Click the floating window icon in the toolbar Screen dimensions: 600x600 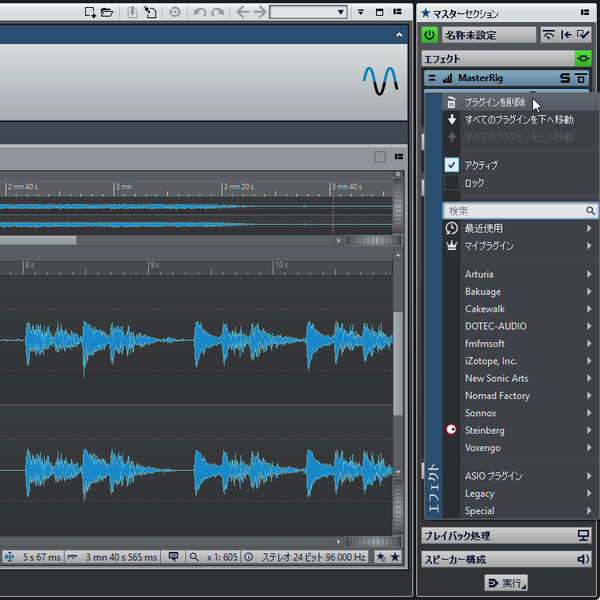pos(379,12)
